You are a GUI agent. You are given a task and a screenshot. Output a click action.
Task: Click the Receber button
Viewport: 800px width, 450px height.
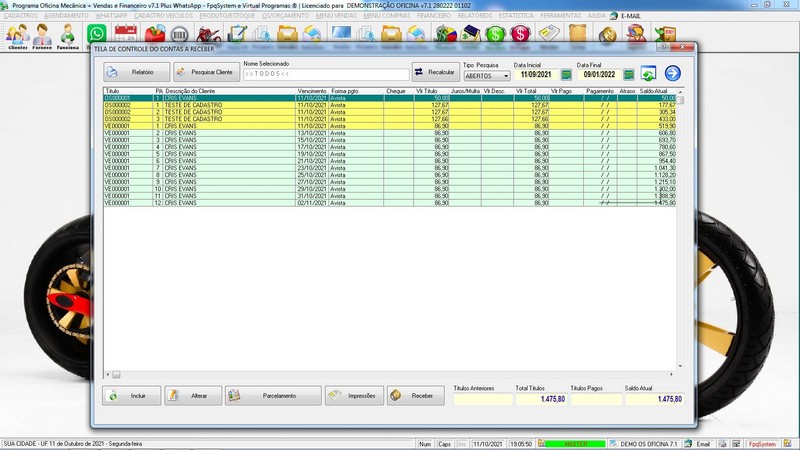(x=415, y=396)
